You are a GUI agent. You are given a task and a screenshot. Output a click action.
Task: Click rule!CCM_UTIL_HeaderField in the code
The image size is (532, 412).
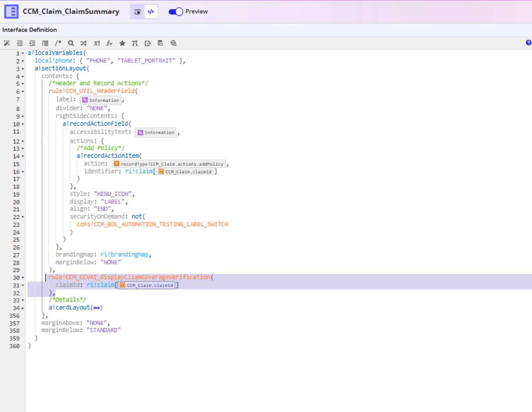92,91
